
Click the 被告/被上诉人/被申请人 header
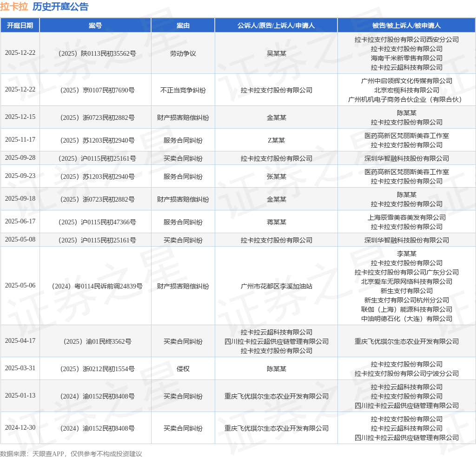coord(406,26)
